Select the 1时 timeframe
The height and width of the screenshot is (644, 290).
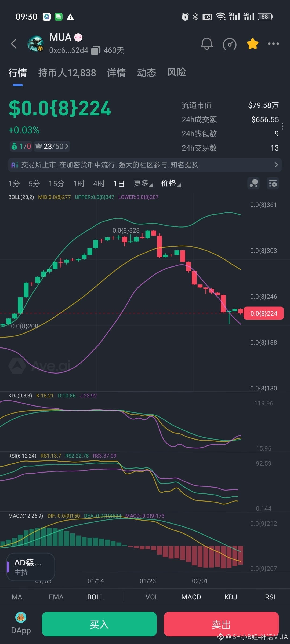tap(79, 184)
